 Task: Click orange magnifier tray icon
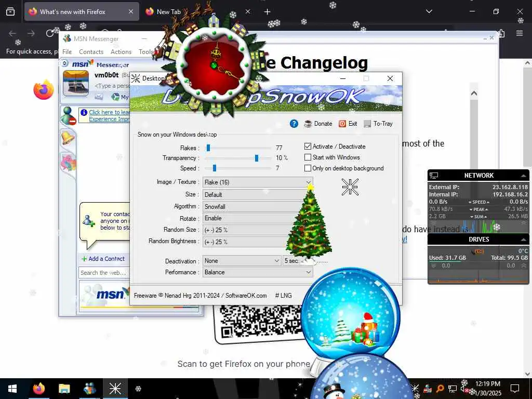[440, 389]
